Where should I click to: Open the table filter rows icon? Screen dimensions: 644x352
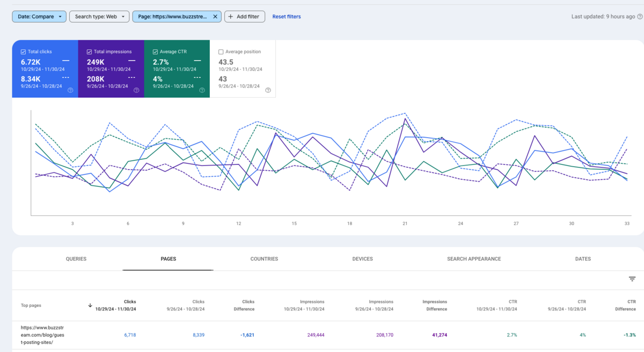pos(632,279)
